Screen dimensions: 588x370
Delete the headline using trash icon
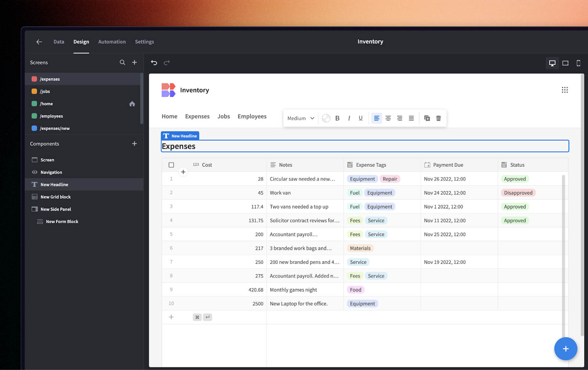point(438,118)
